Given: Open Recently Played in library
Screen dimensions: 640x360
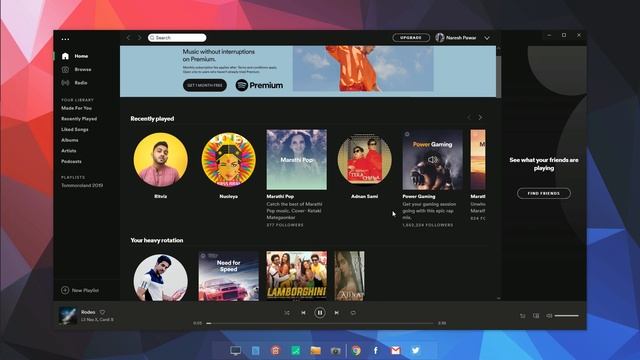Looking at the screenshot, I should click(79, 119).
